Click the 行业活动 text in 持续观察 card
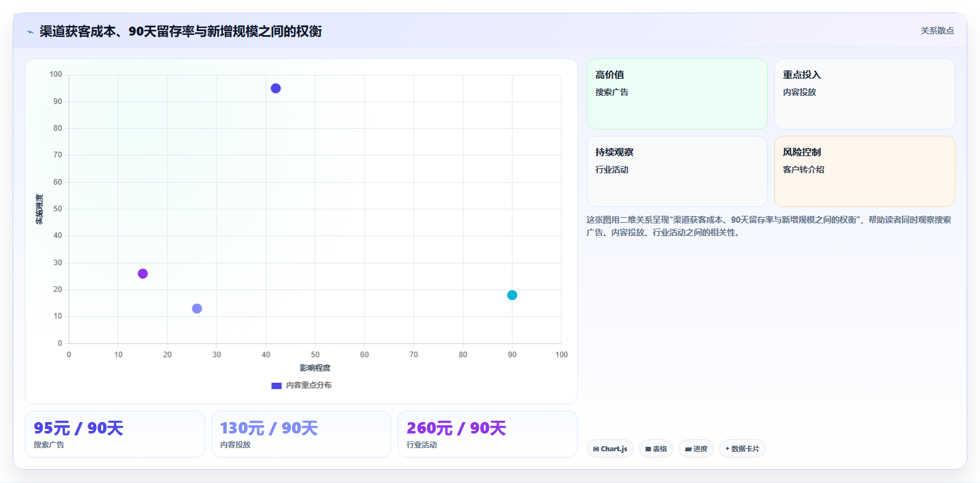 (x=612, y=169)
